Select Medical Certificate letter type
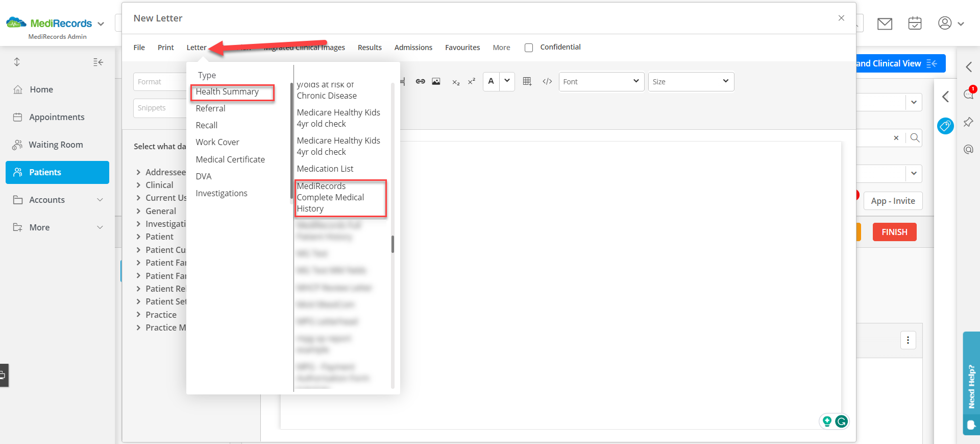Screen dimensions: 980x444 [x=230, y=159]
